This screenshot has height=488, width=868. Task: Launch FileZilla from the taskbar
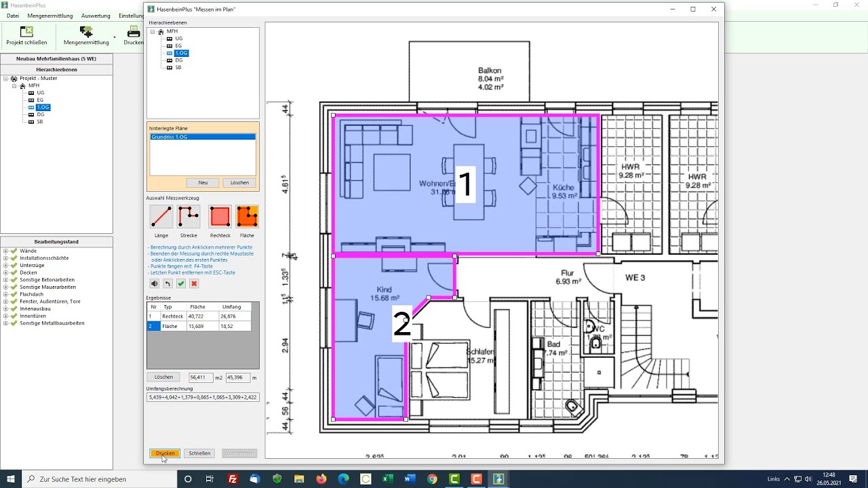(233, 479)
